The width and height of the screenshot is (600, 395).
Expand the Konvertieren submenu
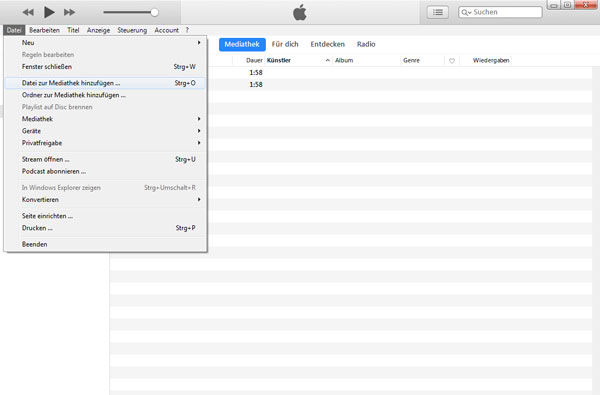point(105,199)
